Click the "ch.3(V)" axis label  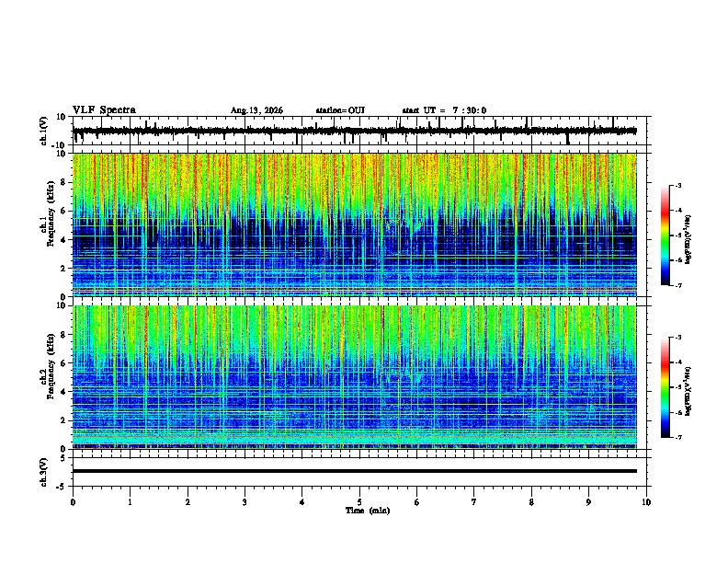pyautogui.click(x=44, y=473)
